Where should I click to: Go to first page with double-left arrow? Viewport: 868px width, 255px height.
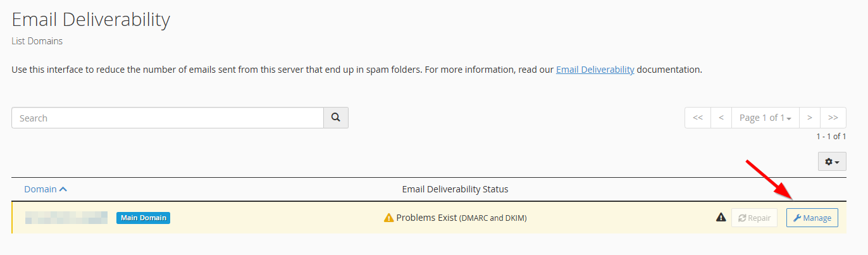point(698,118)
